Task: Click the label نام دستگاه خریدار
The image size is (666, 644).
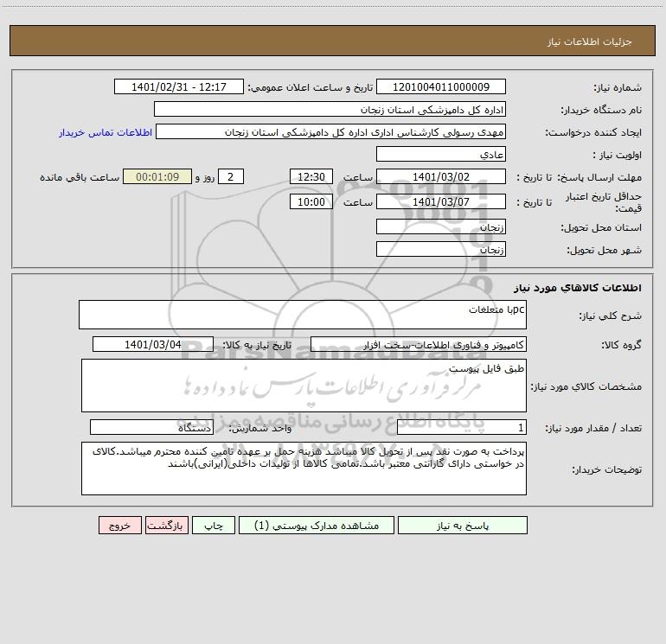Action: coord(601,111)
